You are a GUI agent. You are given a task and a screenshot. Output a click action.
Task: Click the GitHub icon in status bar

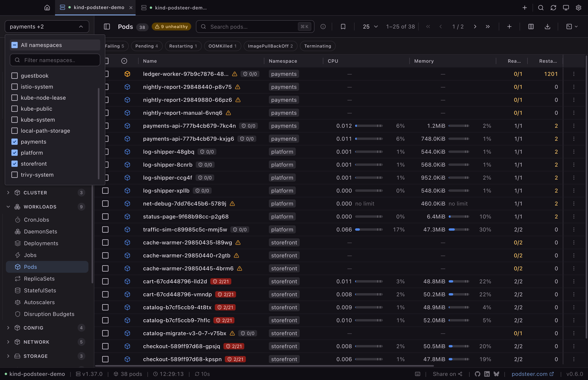click(x=478, y=374)
